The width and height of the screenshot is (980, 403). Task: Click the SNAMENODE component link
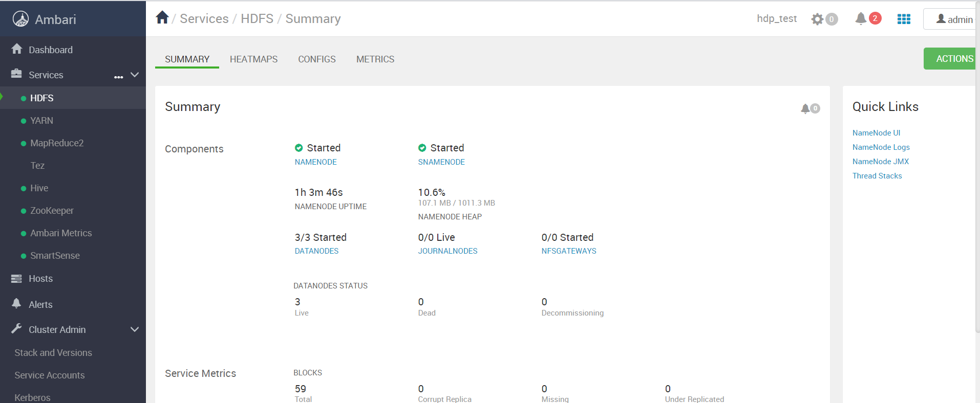[441, 162]
